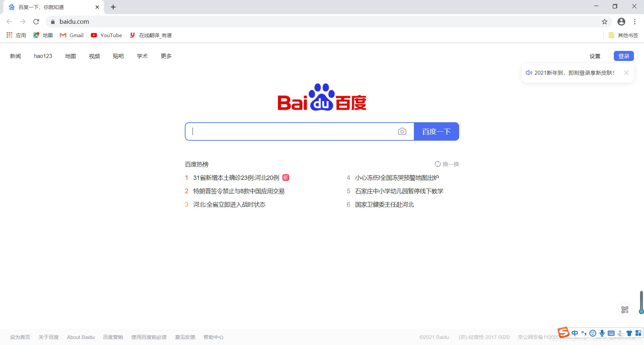Toggle Sogou punctuation mode icon

coord(584,333)
